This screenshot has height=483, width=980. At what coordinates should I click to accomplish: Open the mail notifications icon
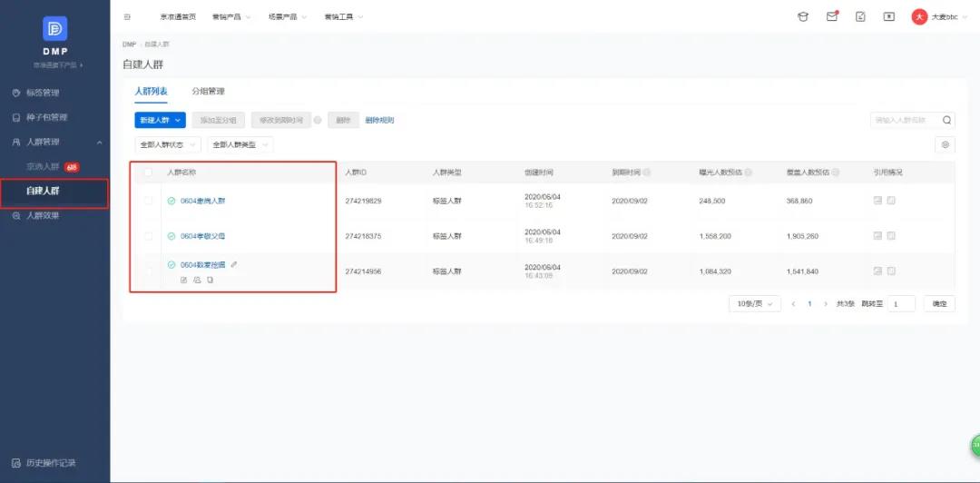tap(832, 16)
